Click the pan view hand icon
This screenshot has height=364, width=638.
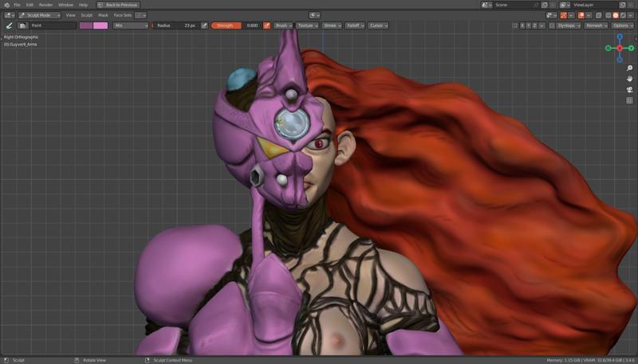point(629,79)
